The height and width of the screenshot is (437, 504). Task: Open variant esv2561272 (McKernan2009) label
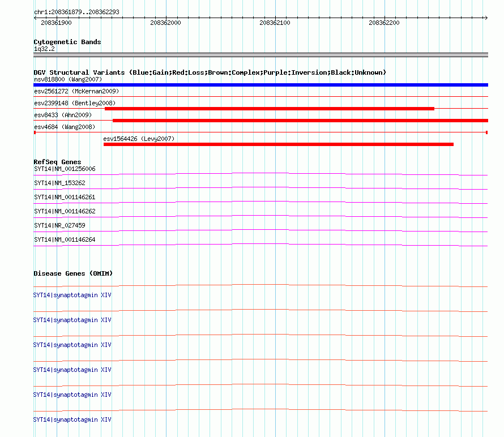pos(76,91)
